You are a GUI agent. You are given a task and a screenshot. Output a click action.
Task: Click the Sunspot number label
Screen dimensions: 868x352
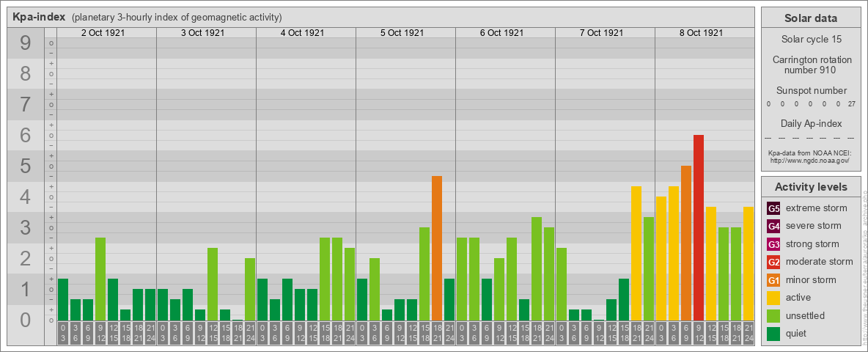(811, 91)
